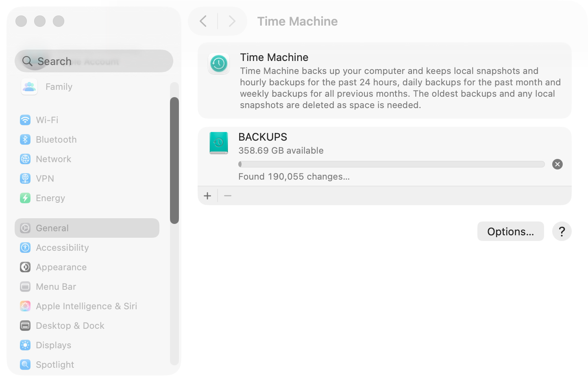Click the search magnifying glass icon

27,61
